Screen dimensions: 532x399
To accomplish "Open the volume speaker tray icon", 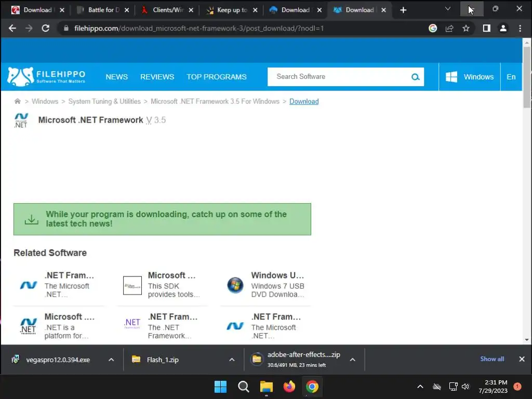I will pyautogui.click(x=465, y=387).
